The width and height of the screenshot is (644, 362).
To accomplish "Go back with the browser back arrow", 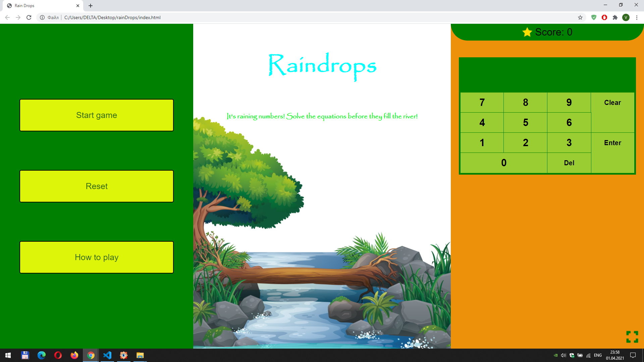I will coord(7,17).
